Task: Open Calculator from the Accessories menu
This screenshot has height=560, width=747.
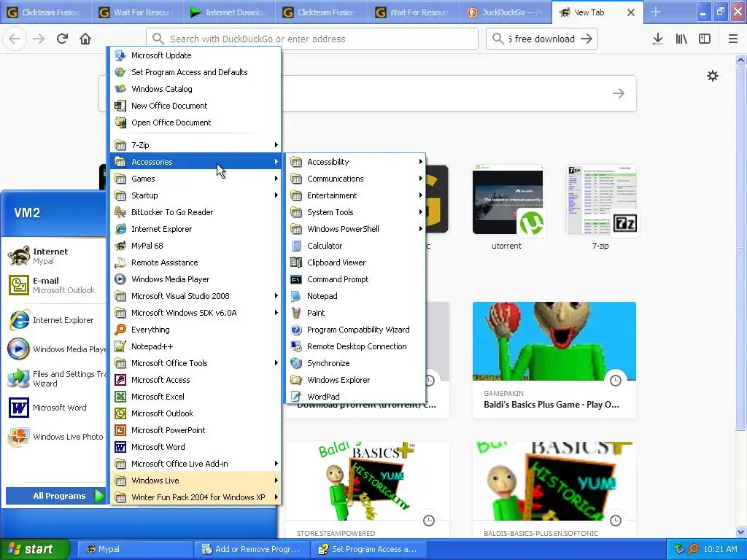Action: [x=355, y=246]
